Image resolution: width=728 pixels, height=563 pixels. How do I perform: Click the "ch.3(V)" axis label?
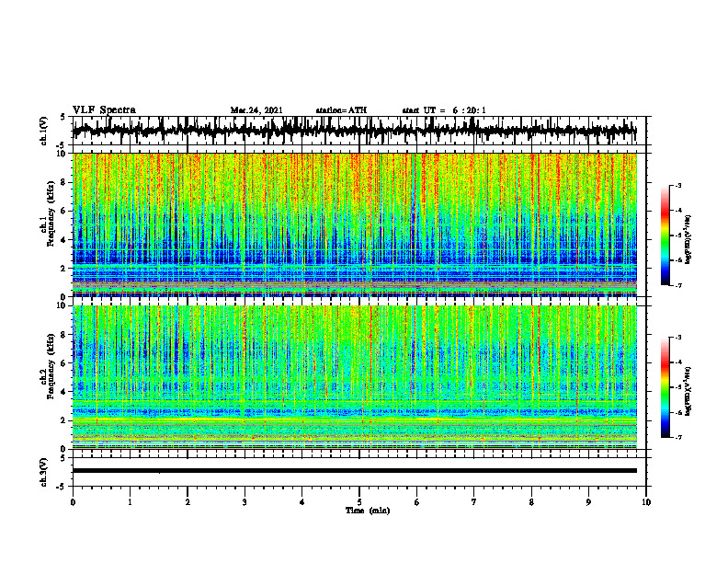(x=44, y=472)
